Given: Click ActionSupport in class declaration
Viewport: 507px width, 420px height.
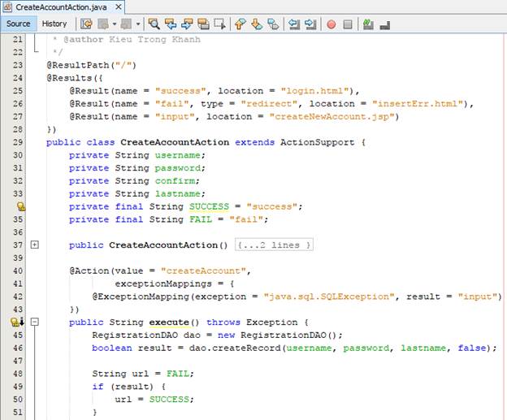Looking at the screenshot, I should [x=317, y=142].
